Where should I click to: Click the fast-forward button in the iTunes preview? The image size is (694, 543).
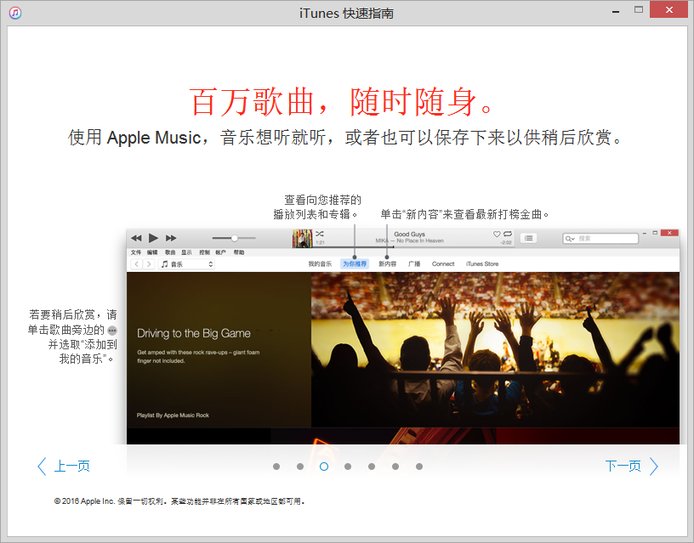(171, 238)
